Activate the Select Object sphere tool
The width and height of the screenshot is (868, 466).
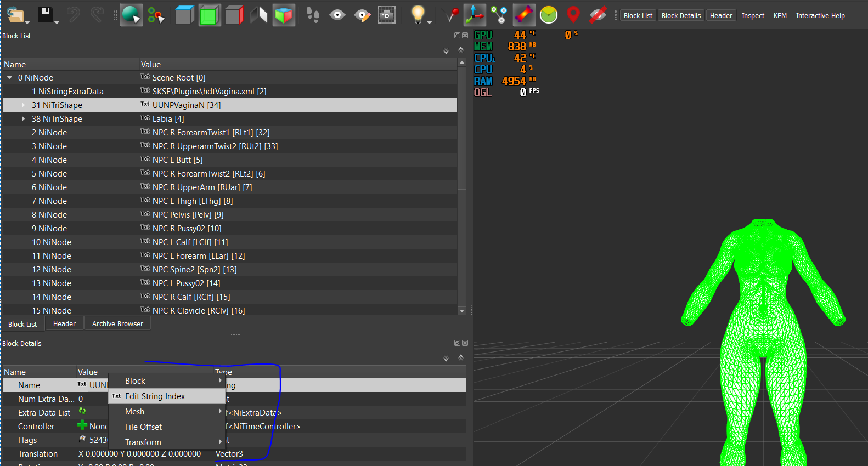click(131, 15)
